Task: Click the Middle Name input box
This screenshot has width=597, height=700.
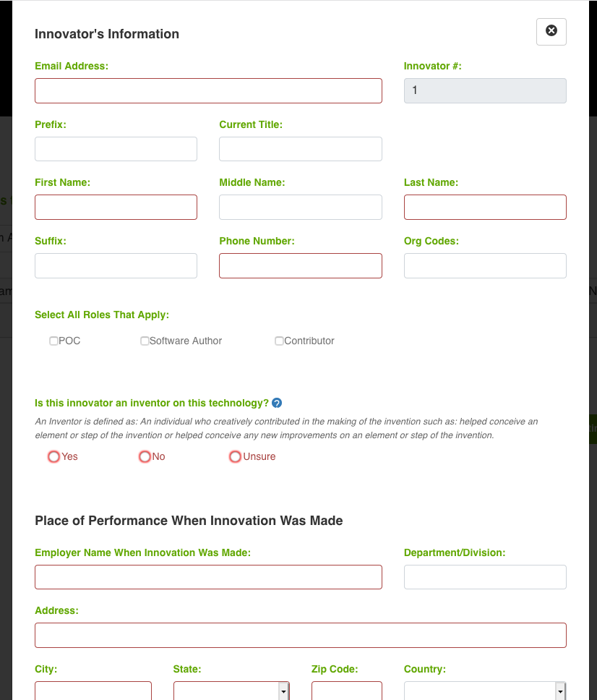Action: [x=300, y=207]
